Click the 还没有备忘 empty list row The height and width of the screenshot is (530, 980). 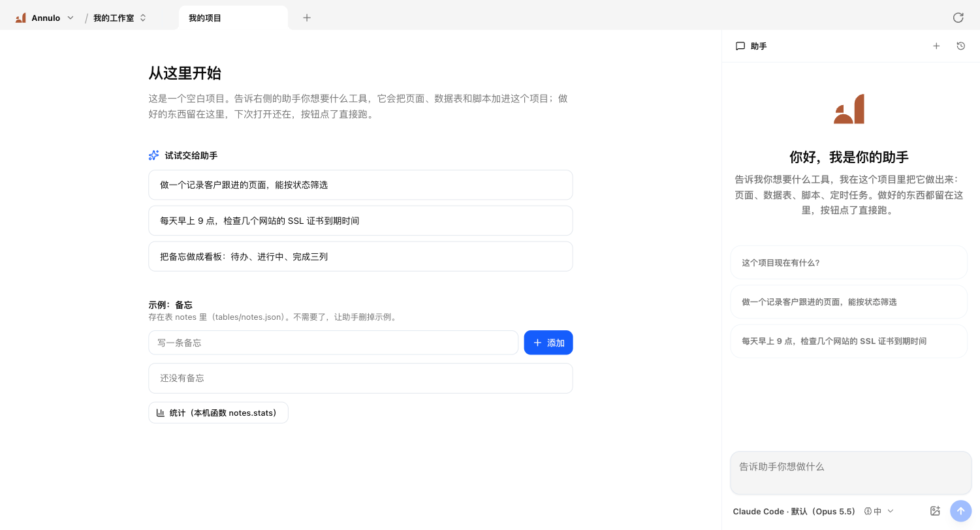coord(360,378)
